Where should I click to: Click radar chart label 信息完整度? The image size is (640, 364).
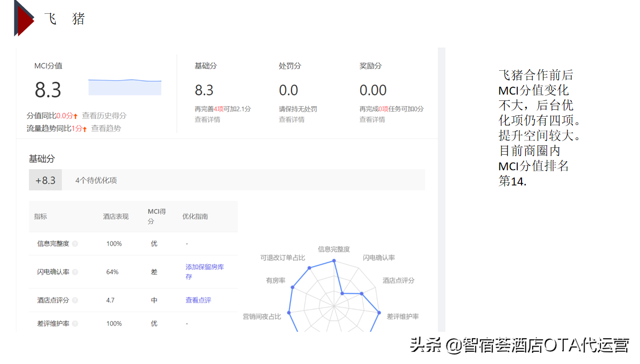click(x=334, y=249)
